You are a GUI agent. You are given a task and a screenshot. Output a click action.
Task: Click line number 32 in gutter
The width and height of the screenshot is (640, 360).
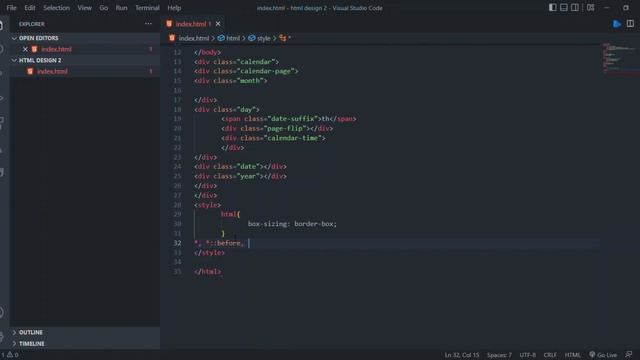(x=177, y=243)
